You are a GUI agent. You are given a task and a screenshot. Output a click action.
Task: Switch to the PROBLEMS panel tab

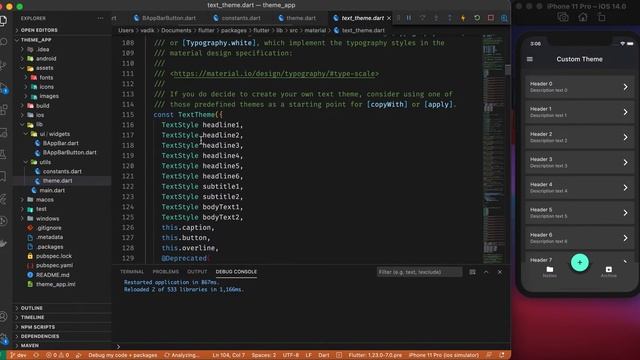(165, 272)
